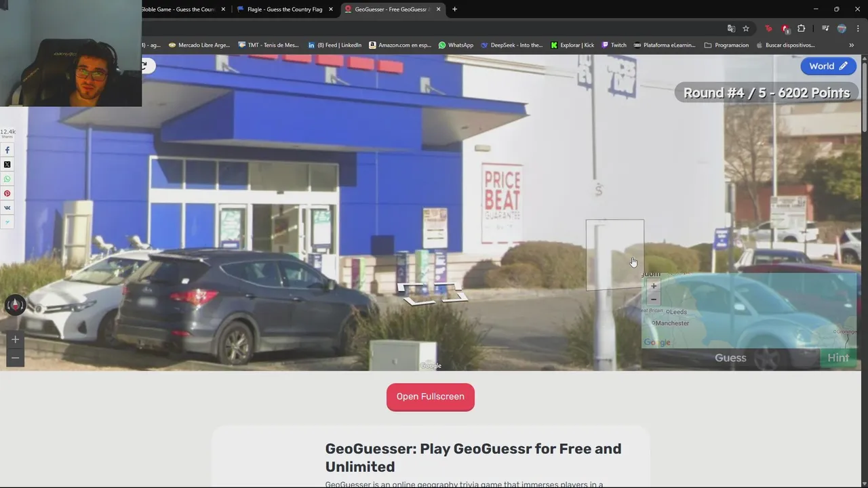The height and width of the screenshot is (488, 868).
Task: Open Plataforma eLearnin... bookmark
Action: click(x=666, y=45)
